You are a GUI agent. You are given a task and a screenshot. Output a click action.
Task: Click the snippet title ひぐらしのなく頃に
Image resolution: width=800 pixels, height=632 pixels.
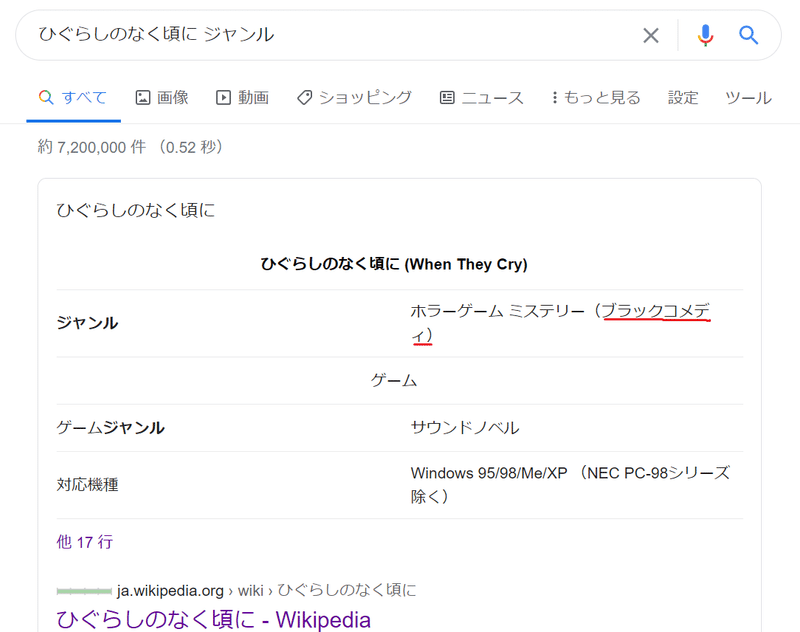(x=136, y=210)
